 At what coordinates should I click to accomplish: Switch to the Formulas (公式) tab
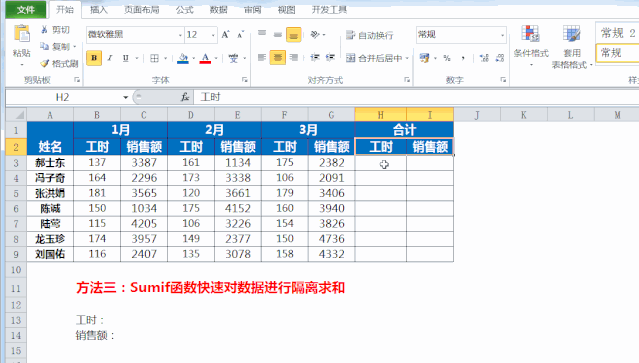(185, 9)
